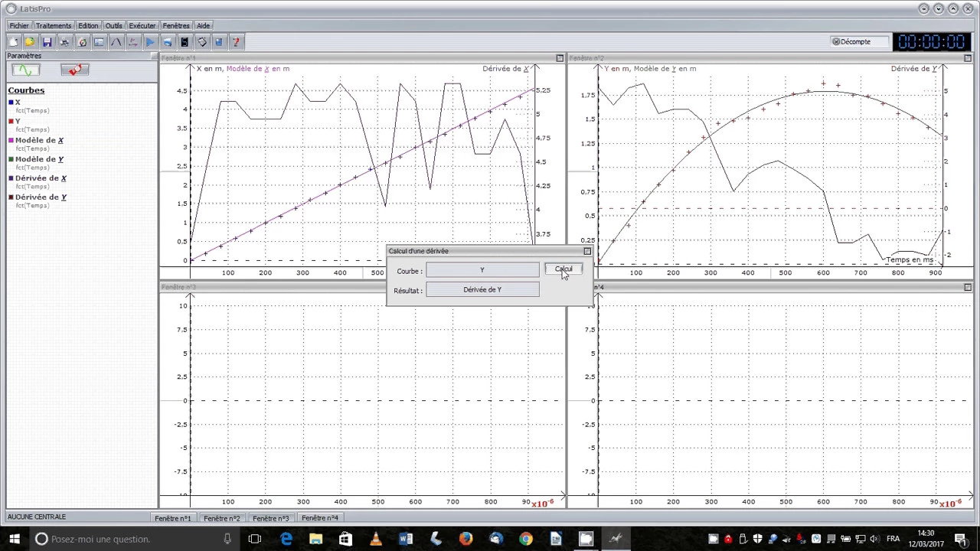Viewport: 980px width, 551px height.
Task: Click the open file folder icon
Action: 30,42
